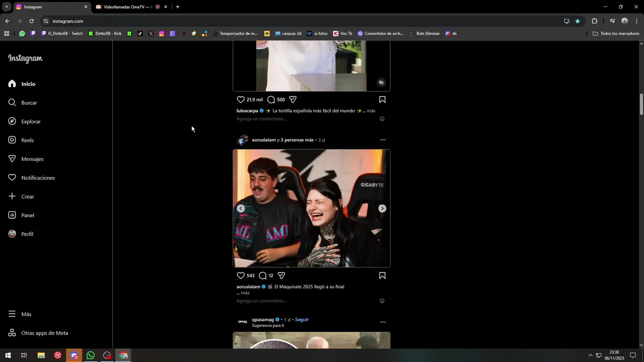Screen dimensions: 644x362
Task: Open Buscar search panel
Action: 23,103
